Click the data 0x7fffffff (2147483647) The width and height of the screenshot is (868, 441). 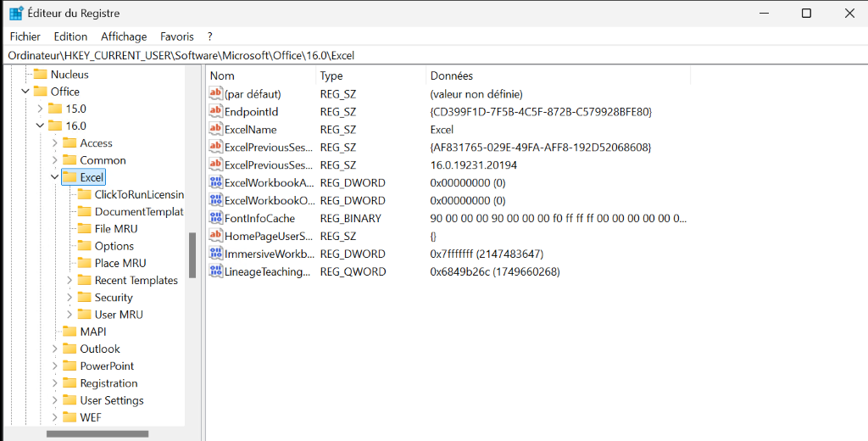point(487,254)
